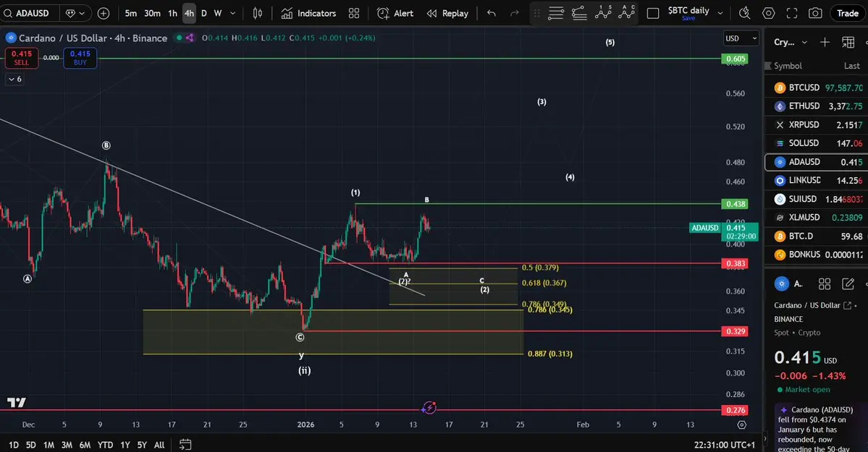
Task: Switch to the 30m timeframe
Action: click(152, 13)
